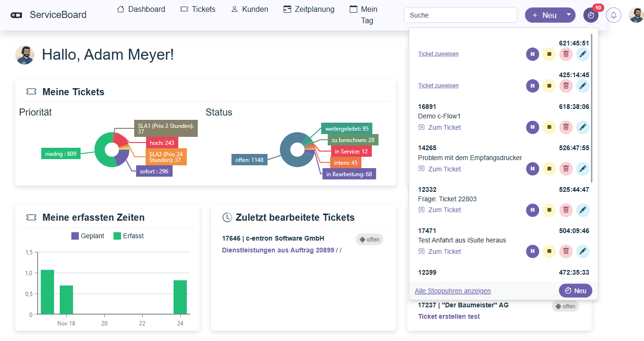This screenshot has width=644, height=341.
Task: Click the ServiceBoard logo icon
Action: click(17, 15)
